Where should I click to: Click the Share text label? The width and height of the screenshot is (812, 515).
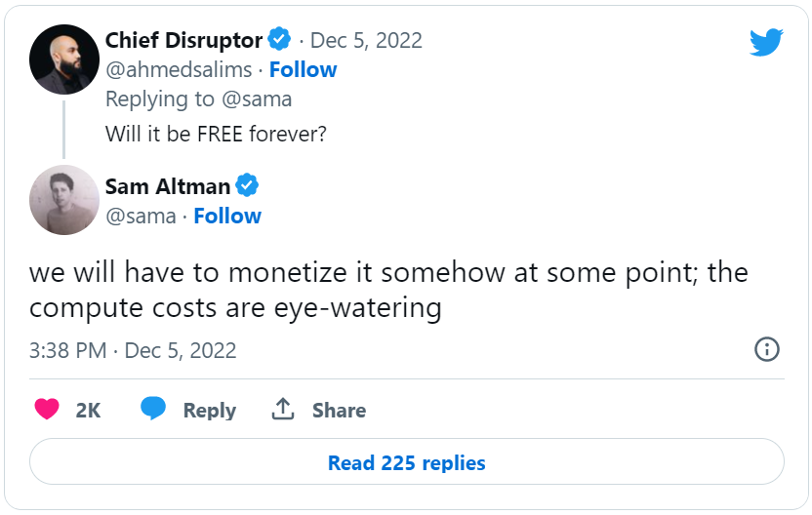click(339, 411)
